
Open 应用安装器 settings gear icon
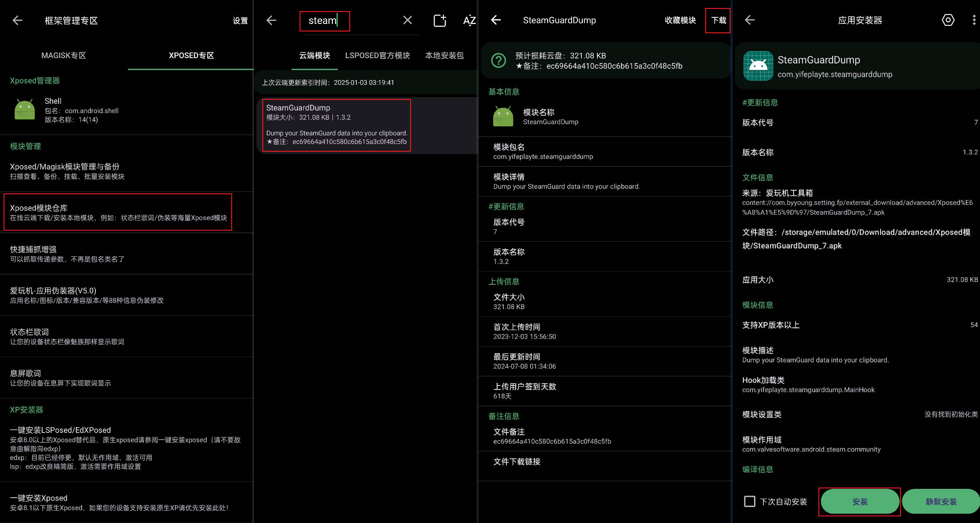point(948,20)
